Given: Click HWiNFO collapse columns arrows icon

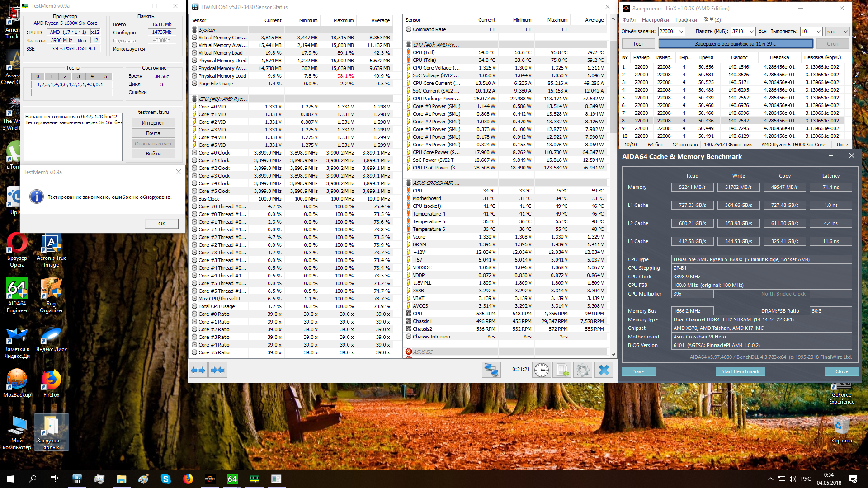Looking at the screenshot, I should 217,370.
